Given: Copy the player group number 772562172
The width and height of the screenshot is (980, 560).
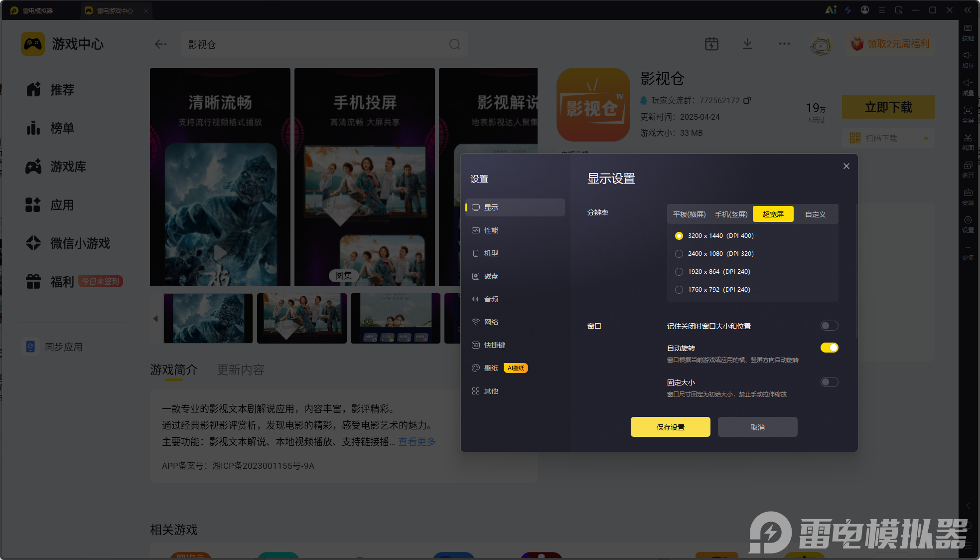Looking at the screenshot, I should [x=747, y=100].
